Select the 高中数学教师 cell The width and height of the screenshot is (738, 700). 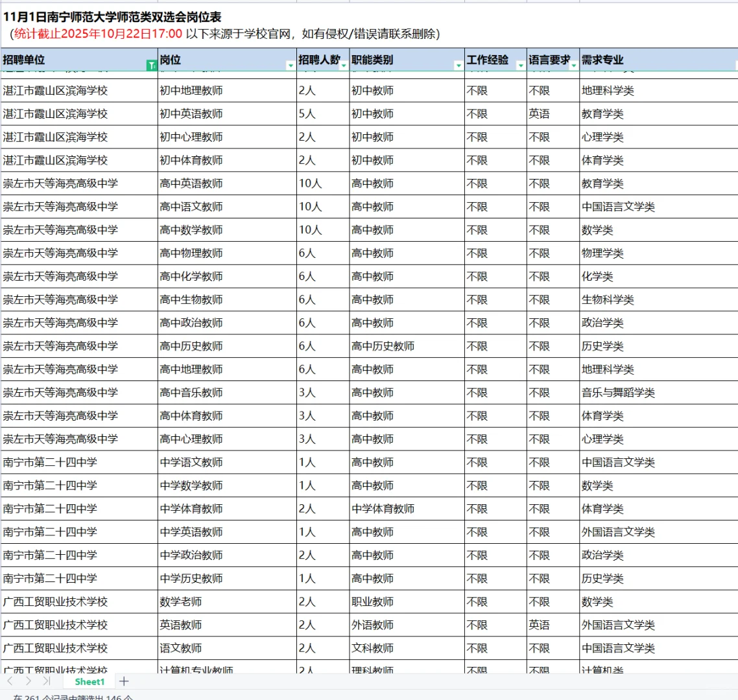click(227, 229)
